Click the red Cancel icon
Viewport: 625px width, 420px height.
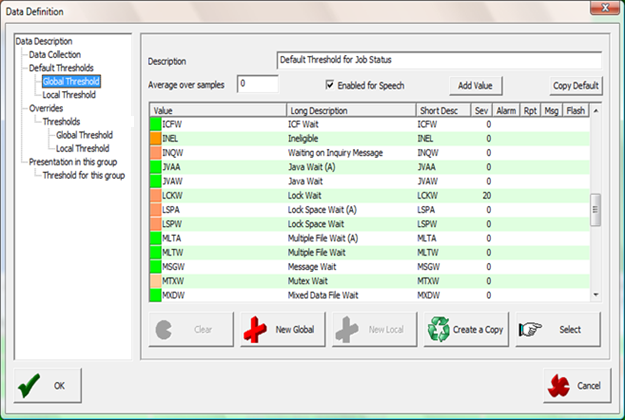[x=559, y=385]
